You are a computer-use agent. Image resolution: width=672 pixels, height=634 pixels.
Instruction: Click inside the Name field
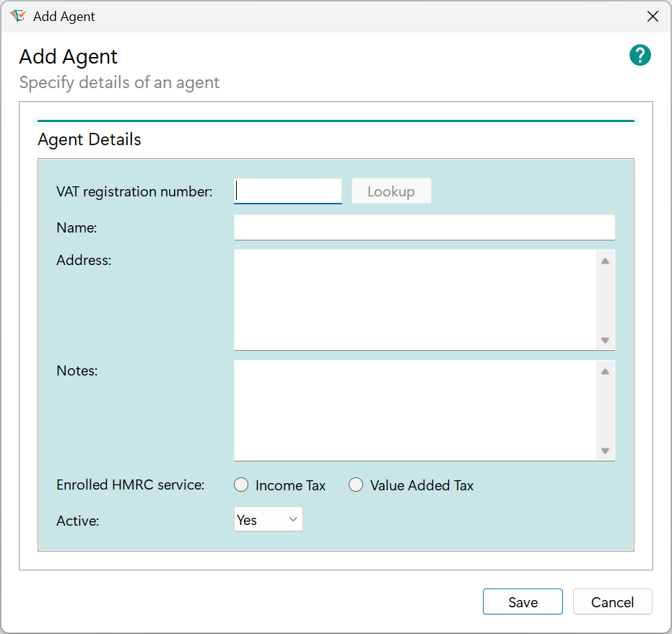(x=424, y=227)
